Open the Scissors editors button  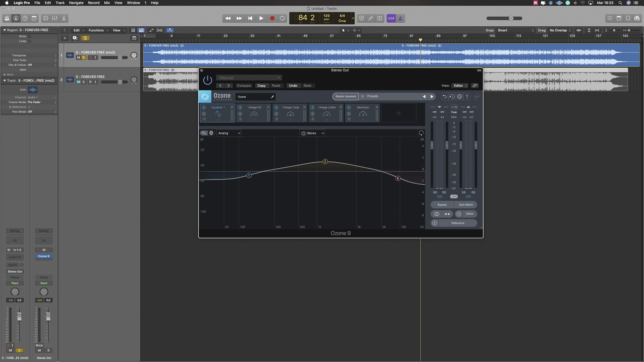64,18
